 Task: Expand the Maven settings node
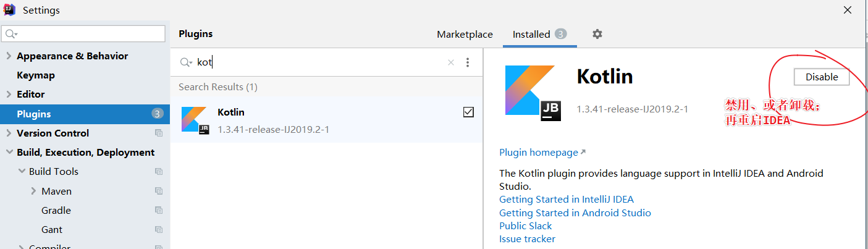[x=33, y=192]
